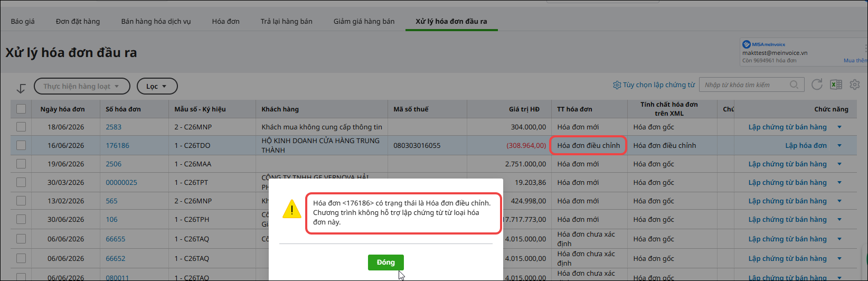Open invoice number 176186 link
The image size is (868, 281).
point(117,145)
